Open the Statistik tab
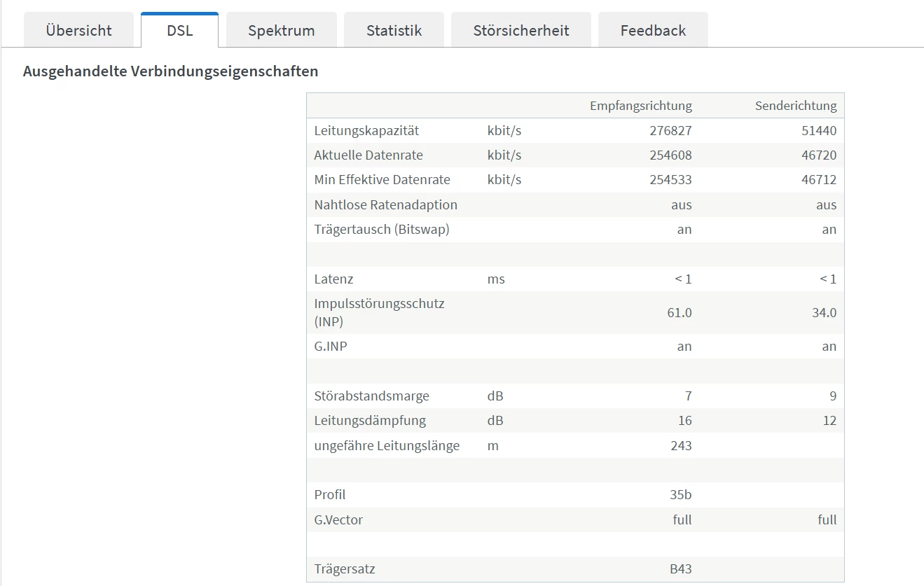Image resolution: width=924 pixels, height=586 pixels. point(394,31)
